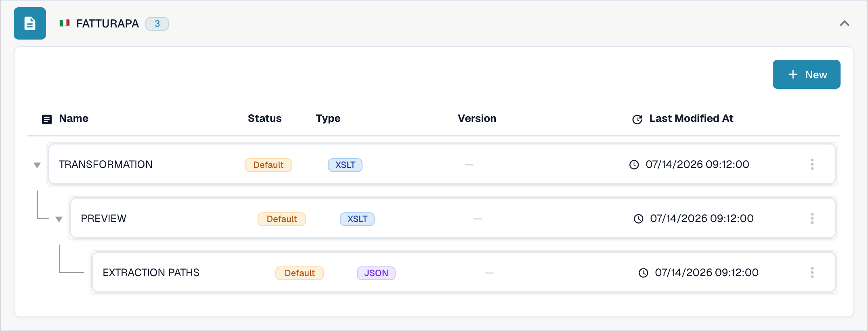Select the TRANSFORMATION row name

click(106, 164)
